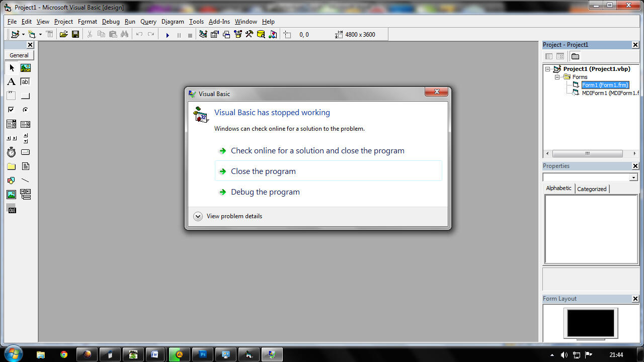644x362 pixels.
Task: Select the Line control in the toolbox
Action: 26,180
